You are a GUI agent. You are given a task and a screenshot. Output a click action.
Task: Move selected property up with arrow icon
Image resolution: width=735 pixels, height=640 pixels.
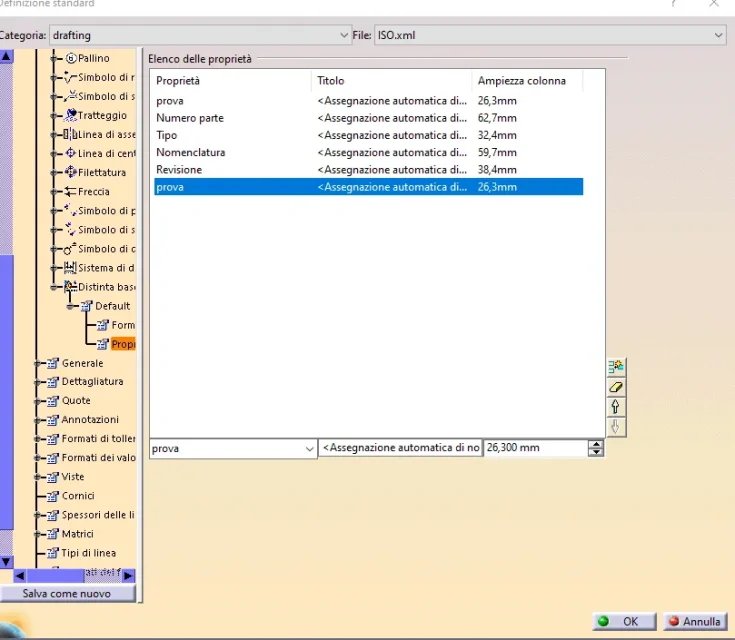616,406
